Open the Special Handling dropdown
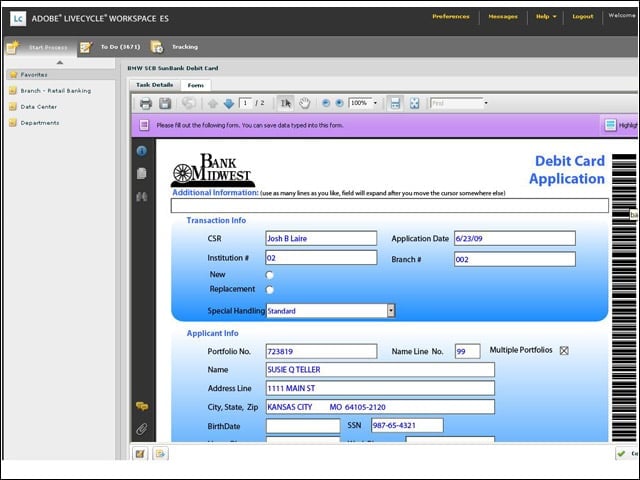This screenshot has width=640, height=480. 391,311
